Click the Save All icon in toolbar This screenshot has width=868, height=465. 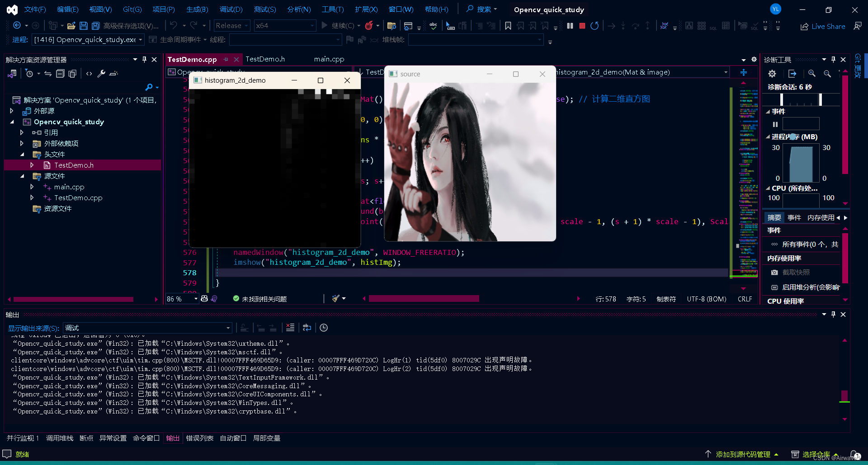coord(95,26)
